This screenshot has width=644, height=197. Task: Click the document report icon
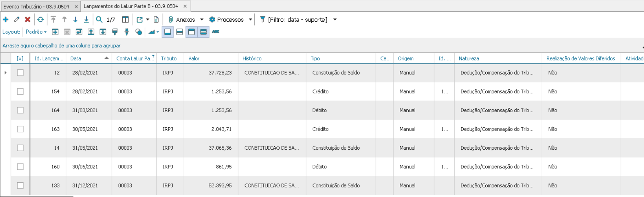156,19
